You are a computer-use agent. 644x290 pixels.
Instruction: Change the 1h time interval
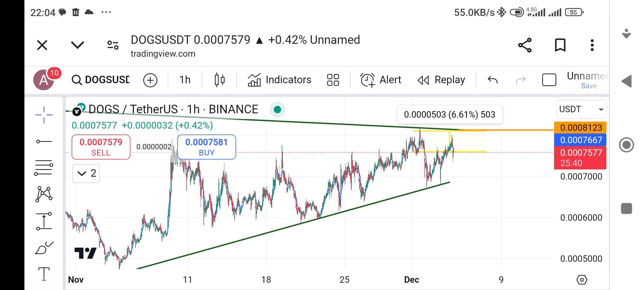tap(185, 80)
